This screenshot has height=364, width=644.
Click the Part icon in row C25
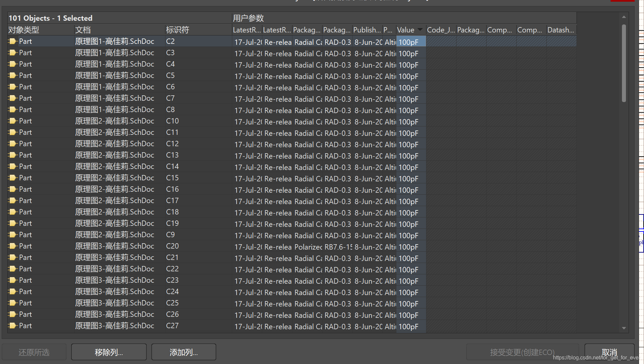click(13, 303)
